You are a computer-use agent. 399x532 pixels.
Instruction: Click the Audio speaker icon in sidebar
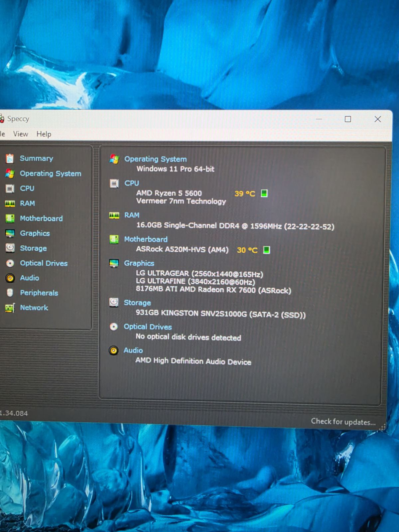[x=10, y=278]
